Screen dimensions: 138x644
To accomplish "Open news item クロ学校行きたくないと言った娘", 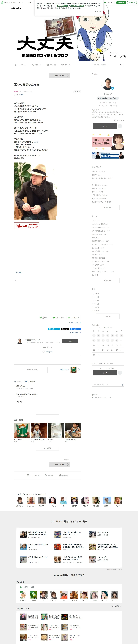I will pyautogui.click(x=30, y=617).
